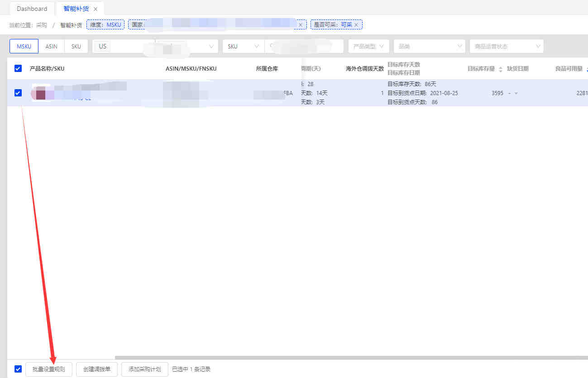Open the US country dropdown
This screenshot has width=588, height=378.
click(x=124, y=46)
